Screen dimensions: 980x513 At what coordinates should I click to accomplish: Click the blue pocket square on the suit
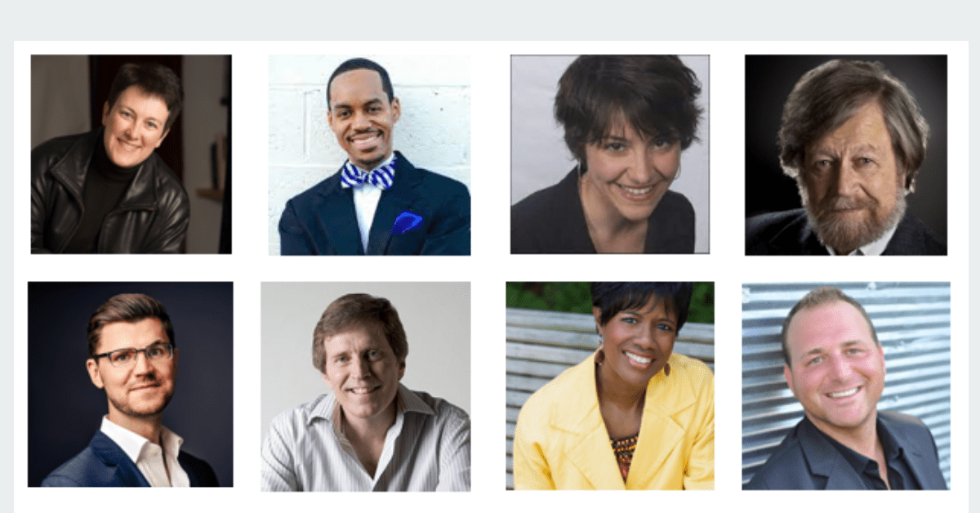click(406, 222)
